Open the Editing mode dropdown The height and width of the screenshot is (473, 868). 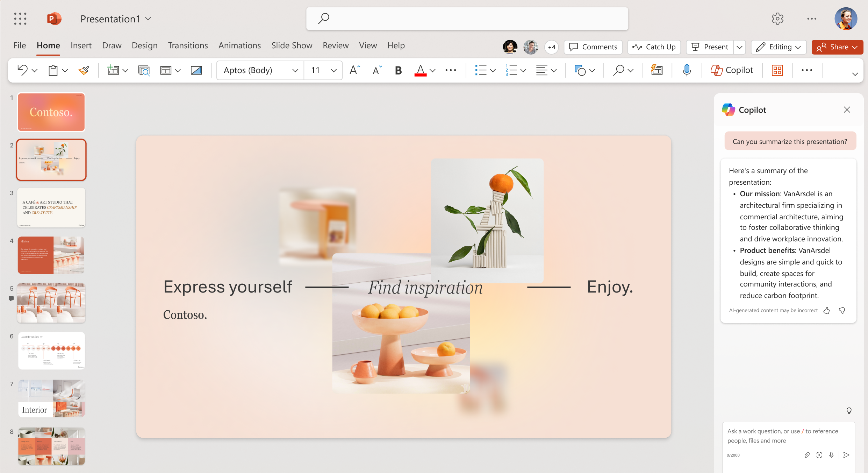(779, 47)
